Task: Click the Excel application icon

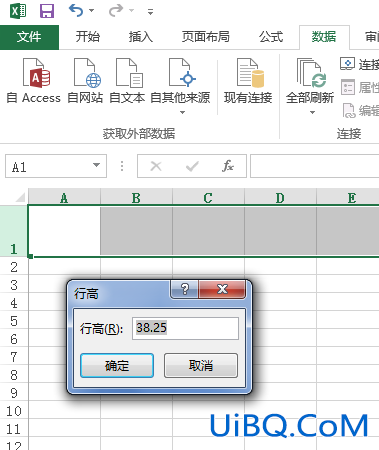Action: [18, 11]
